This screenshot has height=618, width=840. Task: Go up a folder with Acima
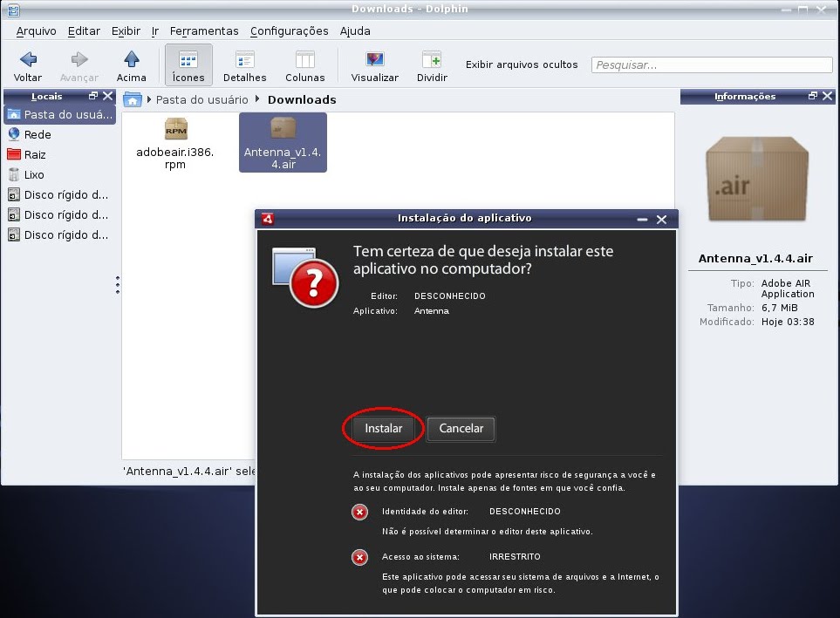click(x=131, y=66)
